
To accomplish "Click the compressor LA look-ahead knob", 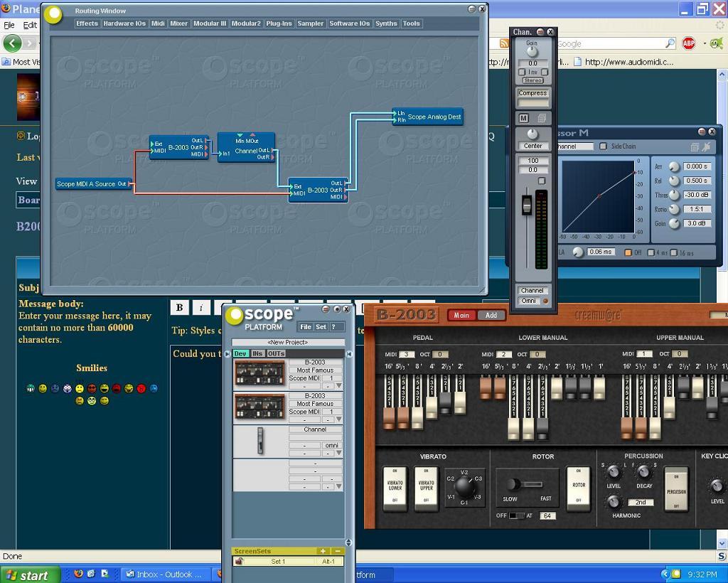I will click(x=577, y=252).
